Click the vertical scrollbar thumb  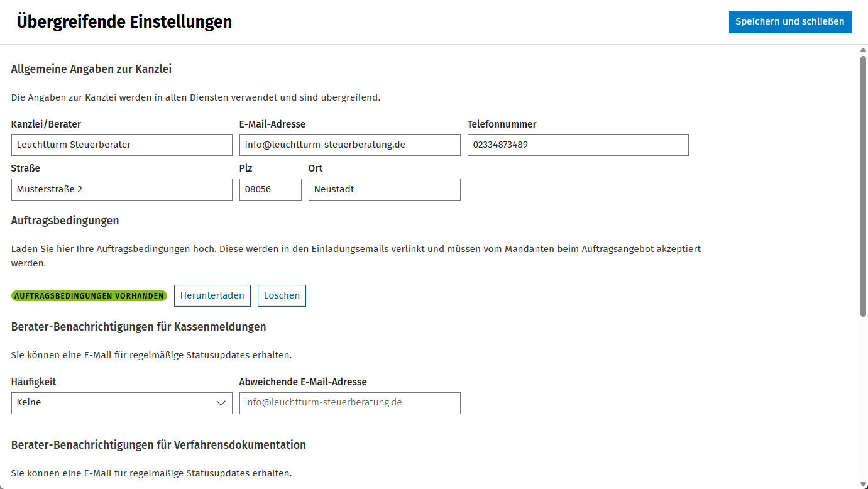coord(863,185)
